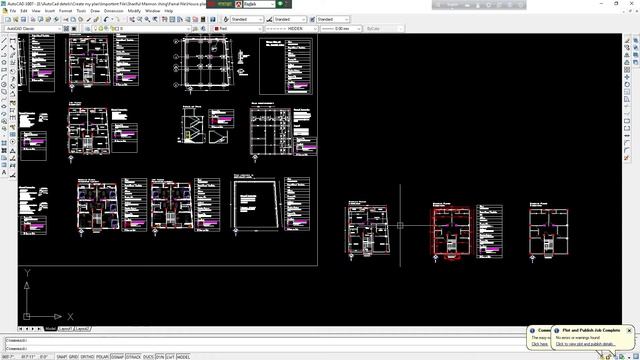
Task: Click the red swatch in color control
Action: pyautogui.click(x=217, y=29)
